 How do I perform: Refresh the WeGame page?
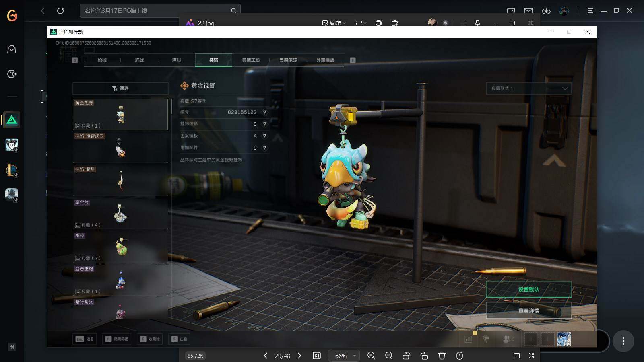[60, 11]
